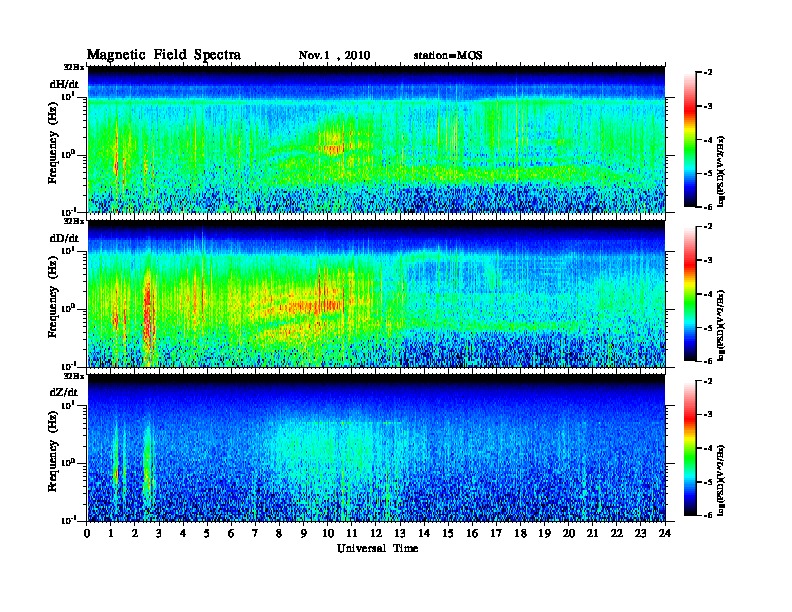The height and width of the screenshot is (612, 792).
Task: Click the hour 3 tick label
Action: point(159,534)
